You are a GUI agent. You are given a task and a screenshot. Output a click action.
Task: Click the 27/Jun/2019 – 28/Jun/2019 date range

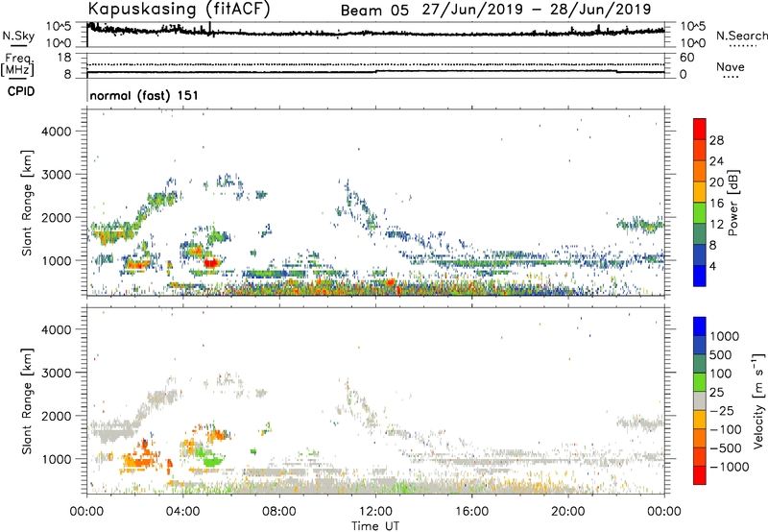[x=537, y=10]
